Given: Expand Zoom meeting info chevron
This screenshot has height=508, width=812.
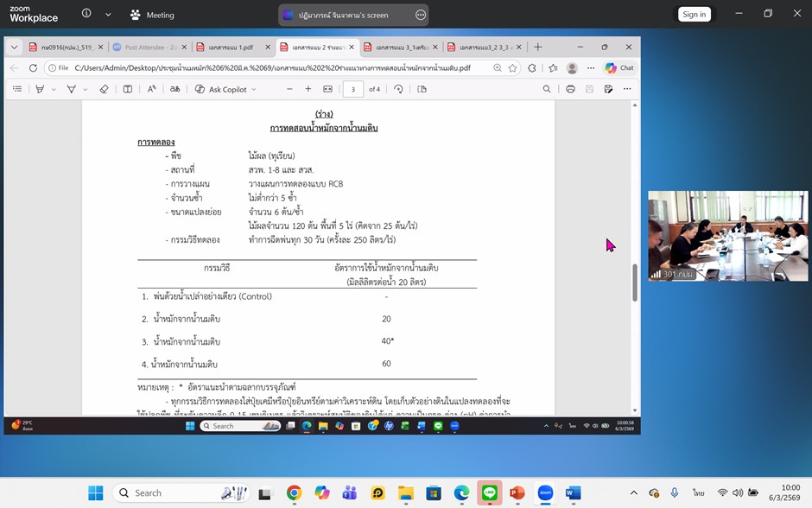Looking at the screenshot, I should (x=108, y=15).
